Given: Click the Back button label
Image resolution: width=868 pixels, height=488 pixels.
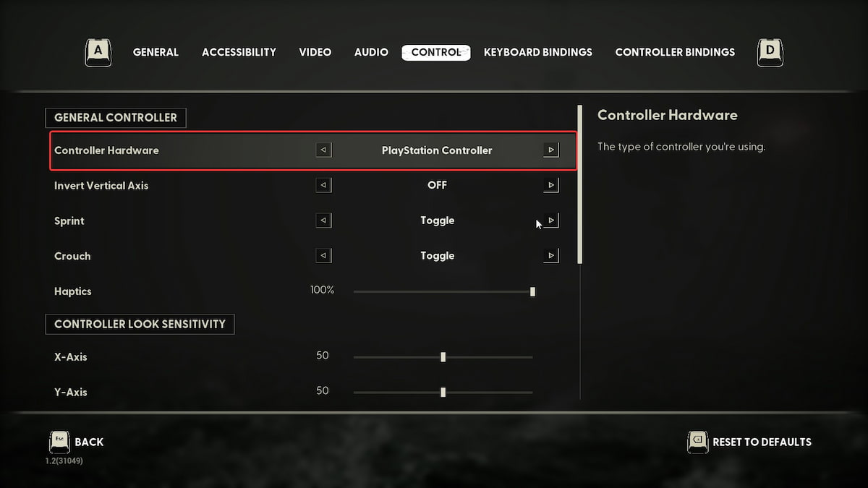Looking at the screenshot, I should click(89, 442).
